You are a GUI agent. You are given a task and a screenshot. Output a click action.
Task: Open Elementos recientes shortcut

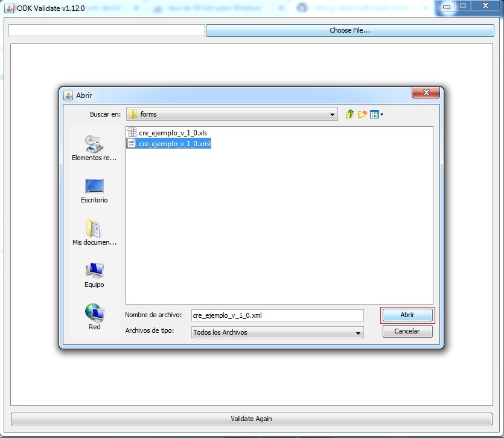pyautogui.click(x=94, y=148)
